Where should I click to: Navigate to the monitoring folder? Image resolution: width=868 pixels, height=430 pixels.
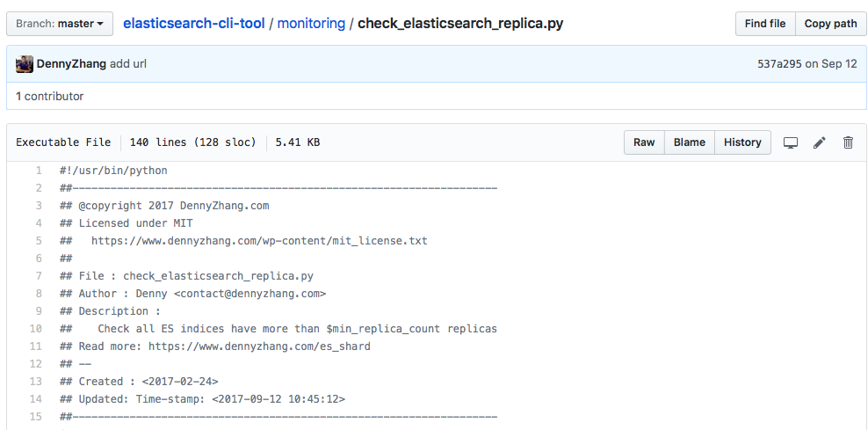tap(311, 24)
